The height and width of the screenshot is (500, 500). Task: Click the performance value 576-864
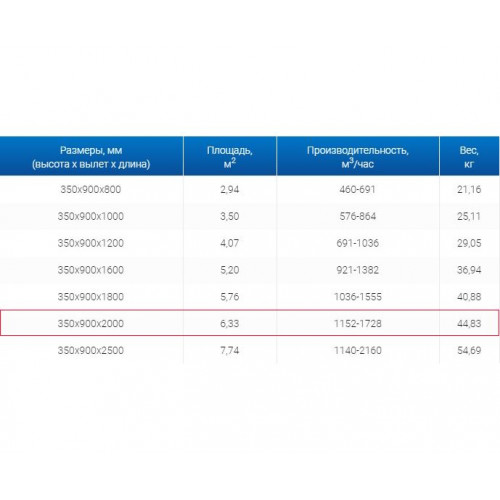358,216
